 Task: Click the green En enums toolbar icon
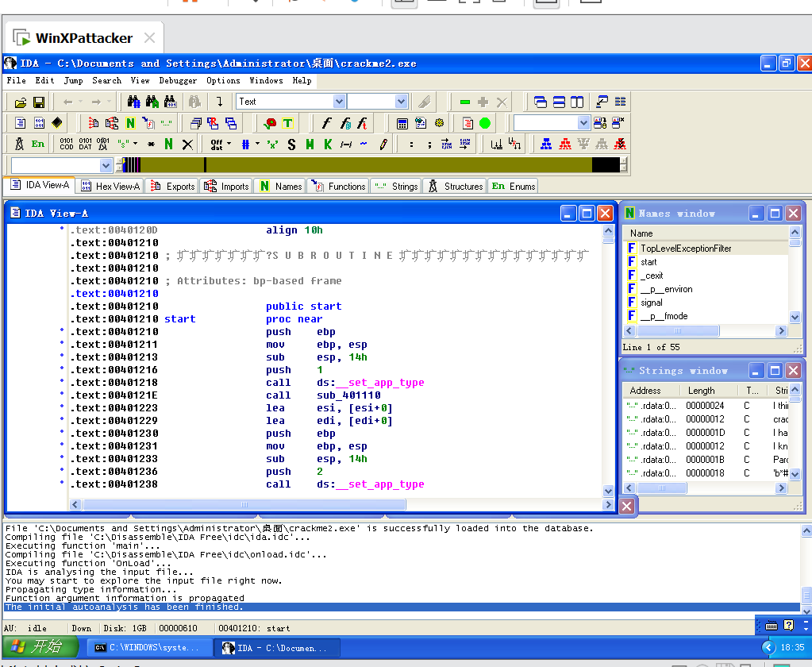[38, 144]
